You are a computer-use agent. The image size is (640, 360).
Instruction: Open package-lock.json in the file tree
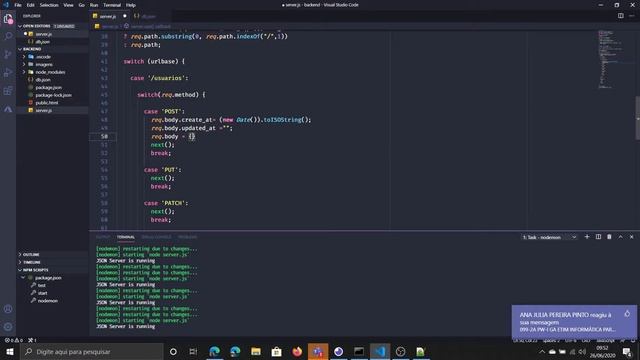[52, 95]
